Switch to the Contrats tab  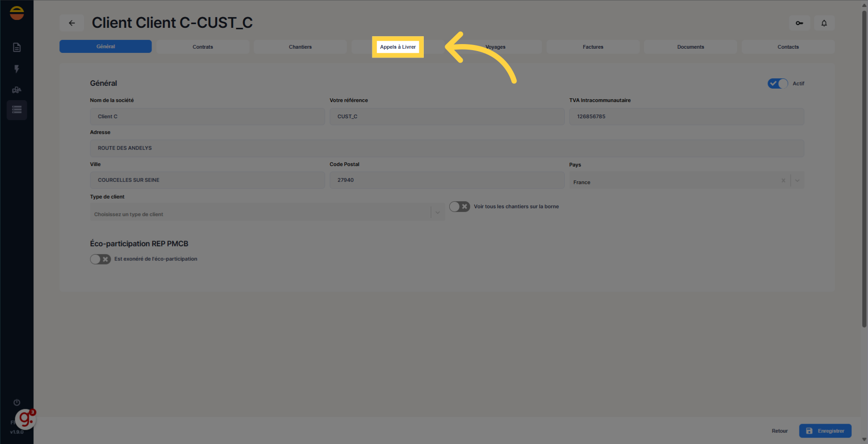coord(203,47)
